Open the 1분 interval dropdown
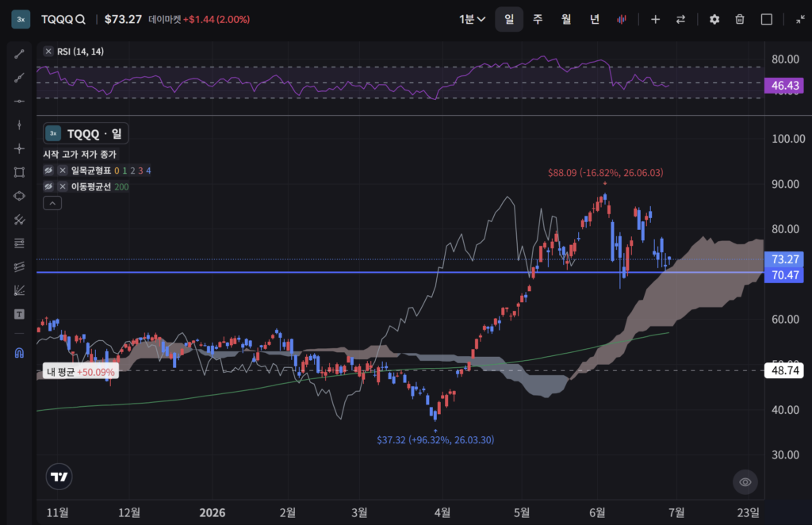Viewport: 812px width, 525px height. [x=472, y=20]
